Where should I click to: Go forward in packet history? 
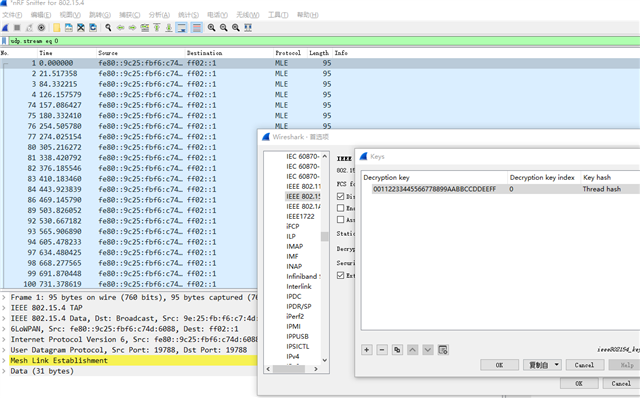132,28
